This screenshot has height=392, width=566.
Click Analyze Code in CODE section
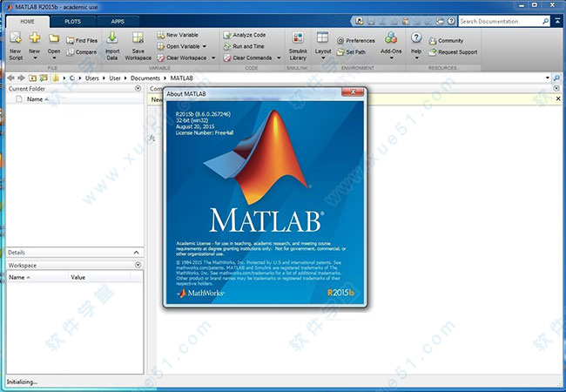click(245, 35)
